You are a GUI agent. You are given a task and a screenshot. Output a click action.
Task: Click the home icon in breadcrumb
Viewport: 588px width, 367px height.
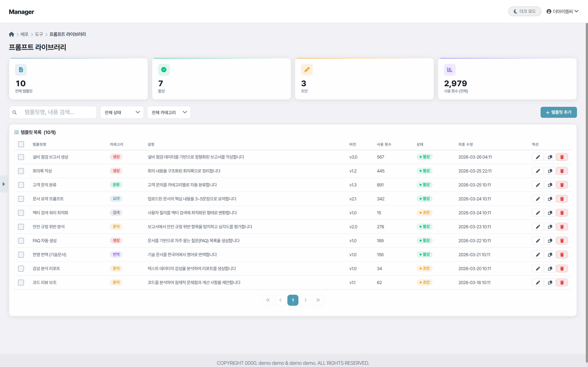click(11, 34)
